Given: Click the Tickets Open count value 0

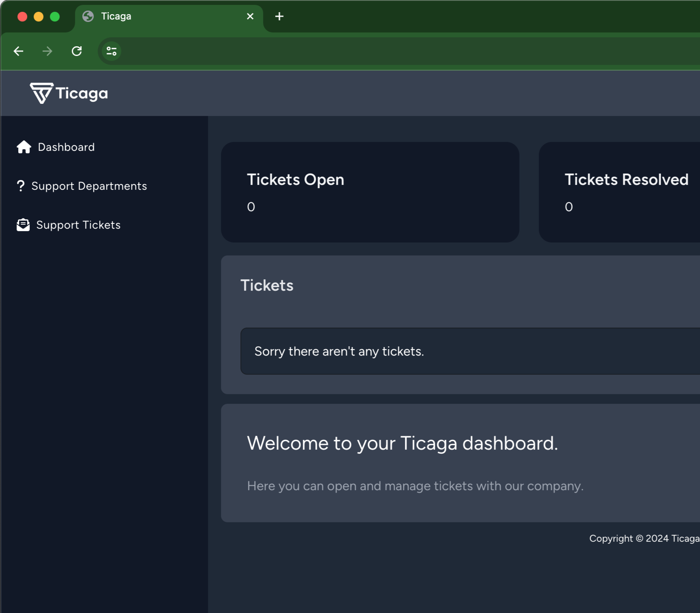Looking at the screenshot, I should (251, 207).
